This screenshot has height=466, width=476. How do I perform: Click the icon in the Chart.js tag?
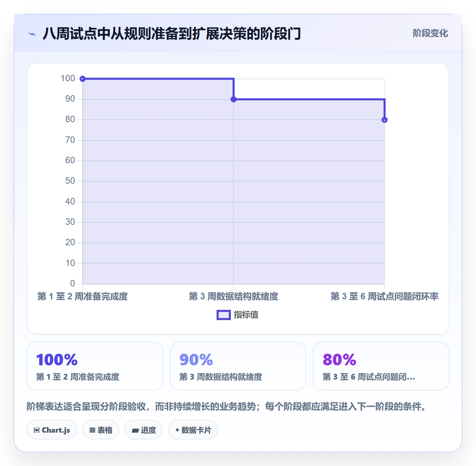tap(37, 430)
